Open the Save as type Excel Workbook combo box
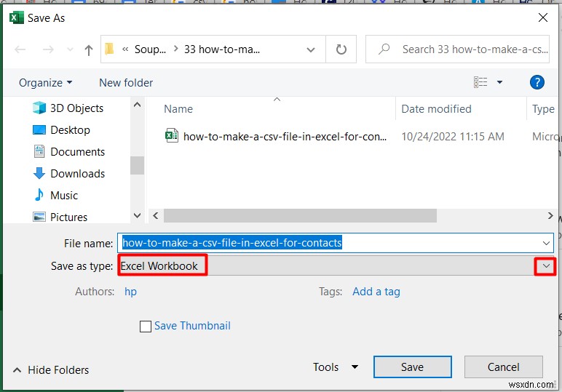 click(336, 265)
